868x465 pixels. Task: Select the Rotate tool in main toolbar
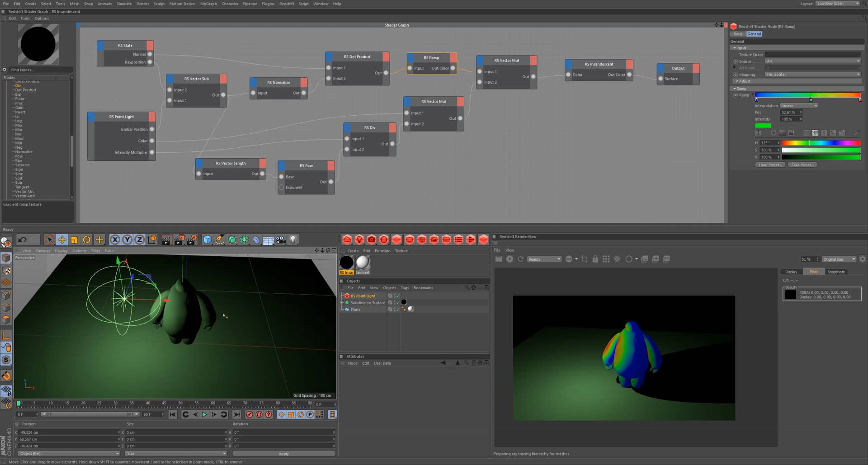[x=86, y=240]
